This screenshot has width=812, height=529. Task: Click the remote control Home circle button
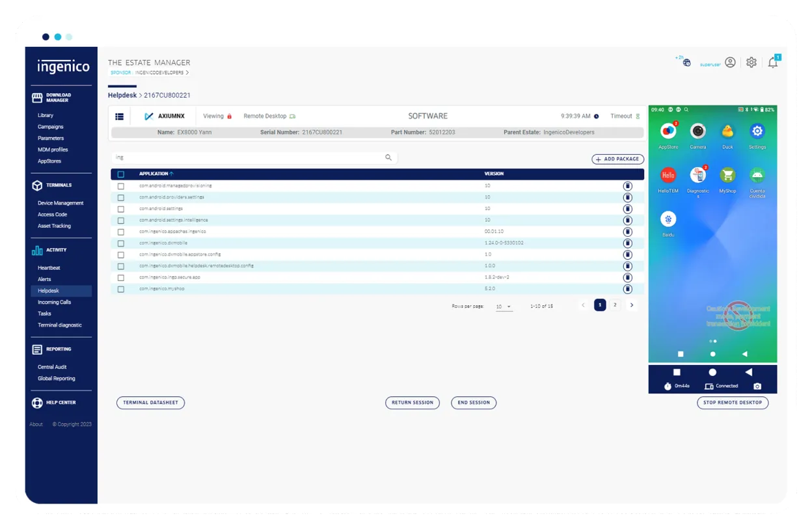(712, 372)
